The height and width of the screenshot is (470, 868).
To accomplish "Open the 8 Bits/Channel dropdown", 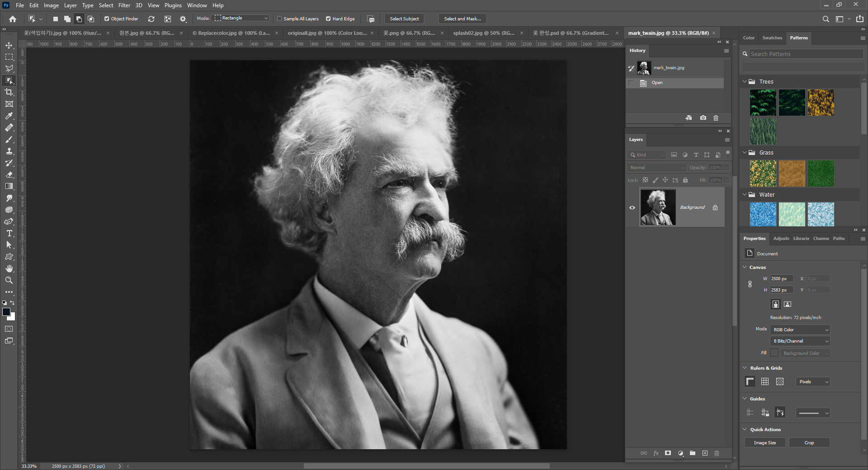I will pyautogui.click(x=800, y=341).
